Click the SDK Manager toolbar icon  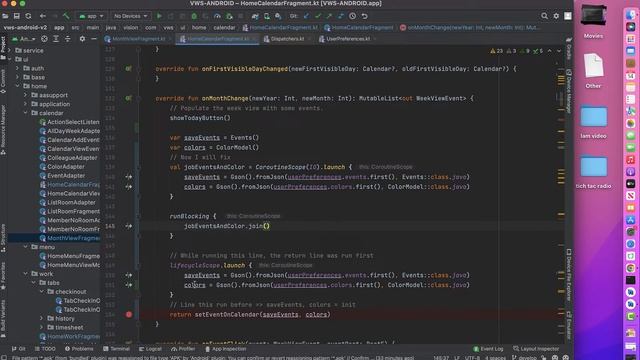pos(278,16)
